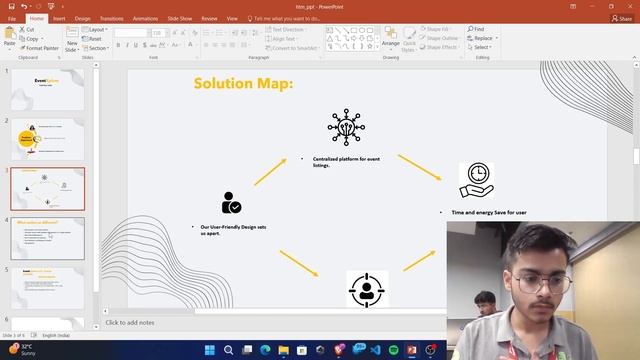Click the Undo arrow icon

[24, 7]
